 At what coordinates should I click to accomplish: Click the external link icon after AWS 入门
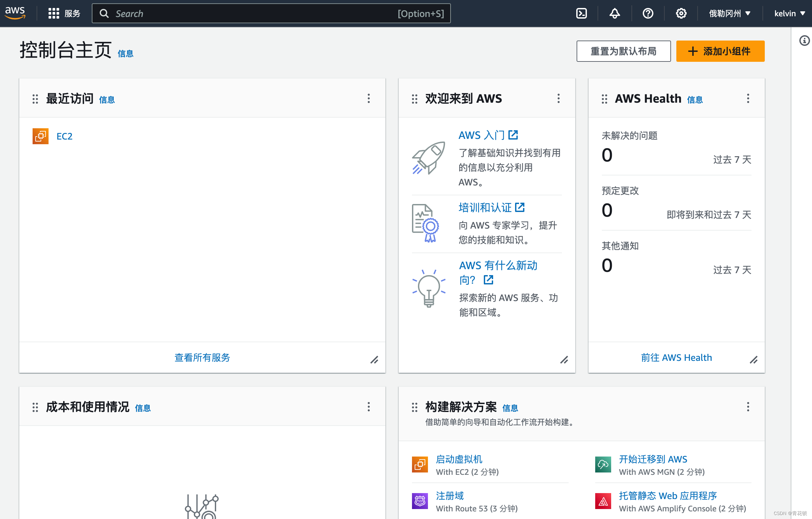click(513, 135)
